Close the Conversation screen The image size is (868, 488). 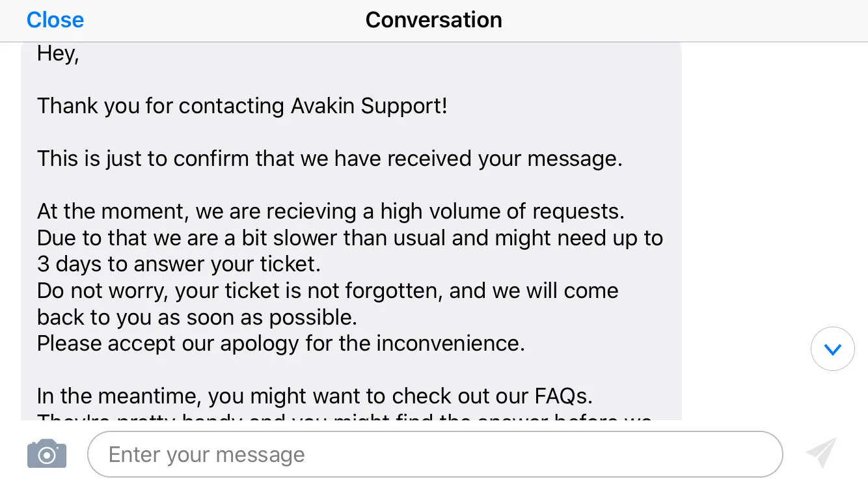pos(55,20)
